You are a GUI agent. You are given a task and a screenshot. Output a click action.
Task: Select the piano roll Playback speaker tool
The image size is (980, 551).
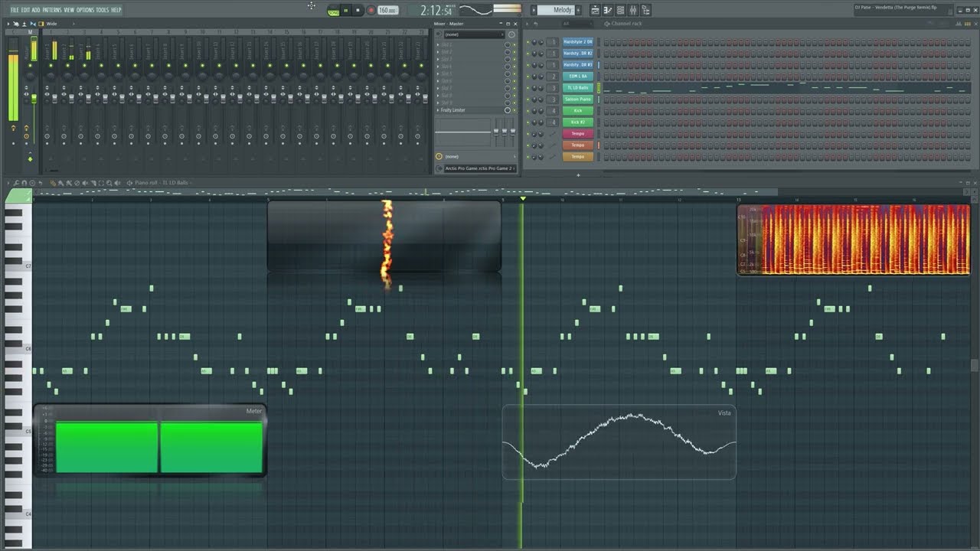pyautogui.click(x=117, y=183)
